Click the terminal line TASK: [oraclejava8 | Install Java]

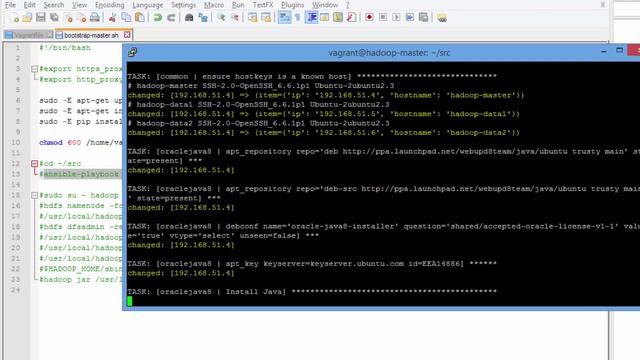coord(312,291)
